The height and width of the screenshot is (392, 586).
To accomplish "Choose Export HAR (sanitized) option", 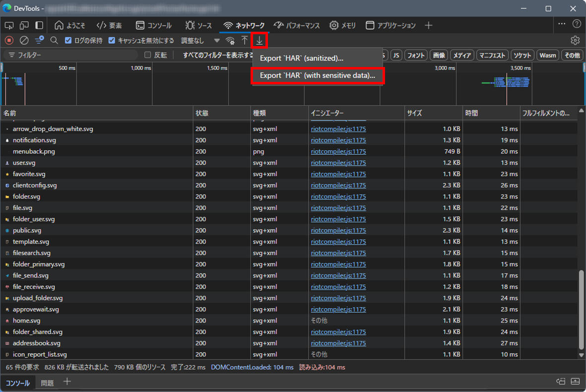I will 318,58.
